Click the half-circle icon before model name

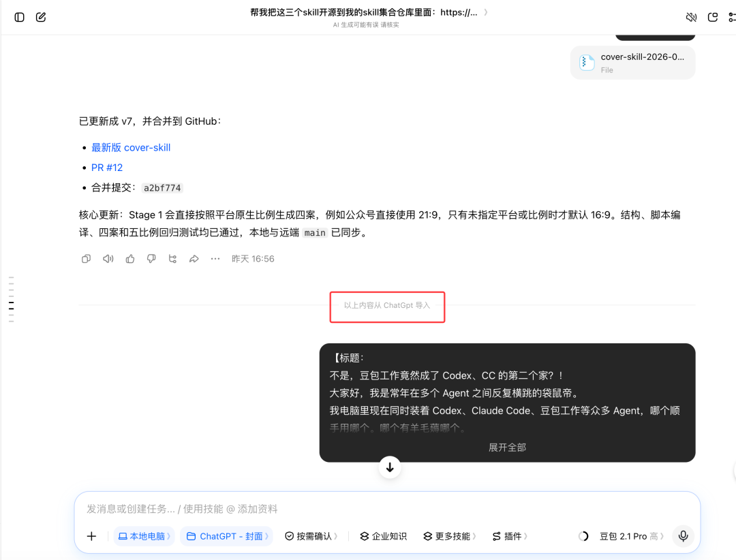tap(583, 536)
